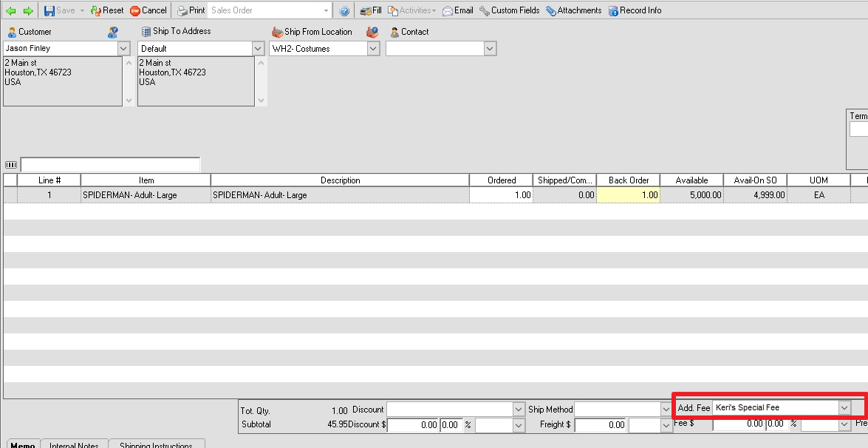Switch to the Internal Notes tab

(74, 444)
